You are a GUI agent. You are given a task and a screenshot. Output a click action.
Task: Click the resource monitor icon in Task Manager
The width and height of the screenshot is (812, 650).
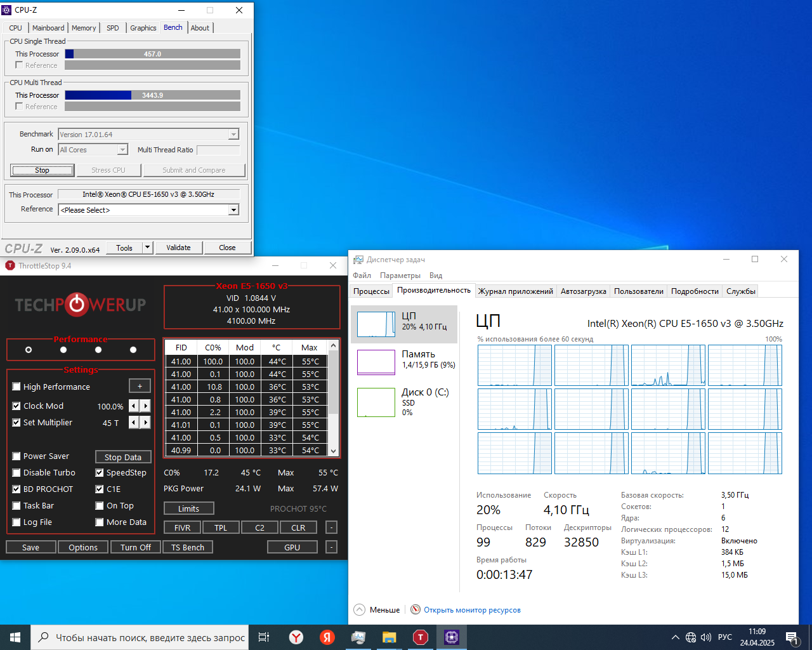(416, 609)
